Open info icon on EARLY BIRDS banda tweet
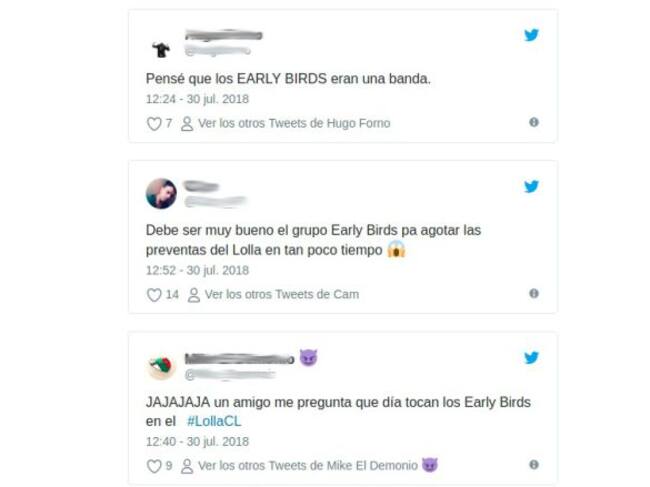 tap(534, 122)
